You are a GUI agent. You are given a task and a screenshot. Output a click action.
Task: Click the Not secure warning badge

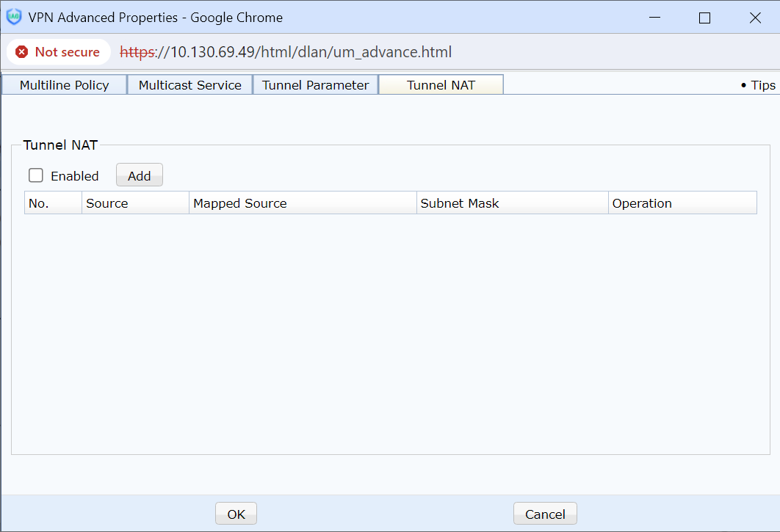(58, 52)
